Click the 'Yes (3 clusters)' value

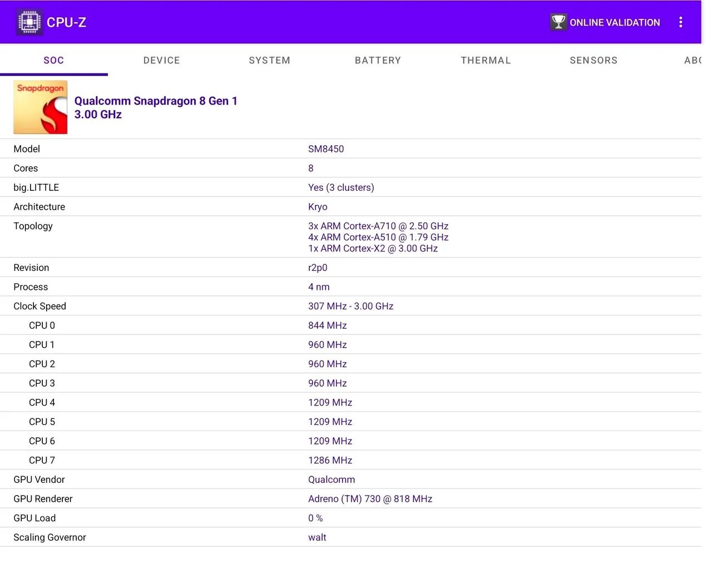[x=341, y=187]
